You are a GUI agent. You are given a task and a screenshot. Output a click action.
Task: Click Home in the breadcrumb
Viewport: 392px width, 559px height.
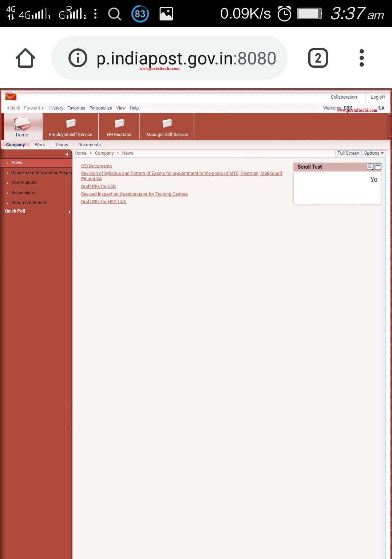(x=80, y=153)
